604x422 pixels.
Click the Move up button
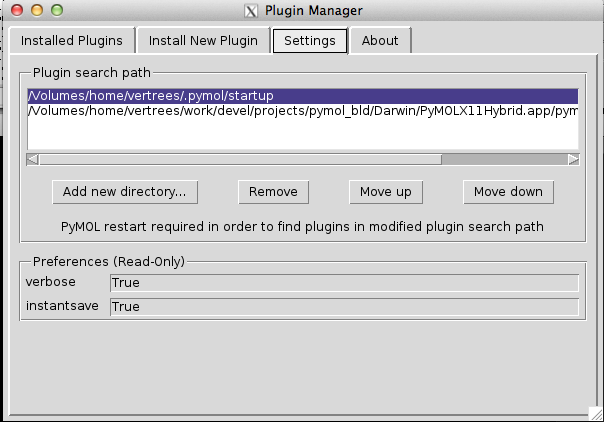coord(386,192)
